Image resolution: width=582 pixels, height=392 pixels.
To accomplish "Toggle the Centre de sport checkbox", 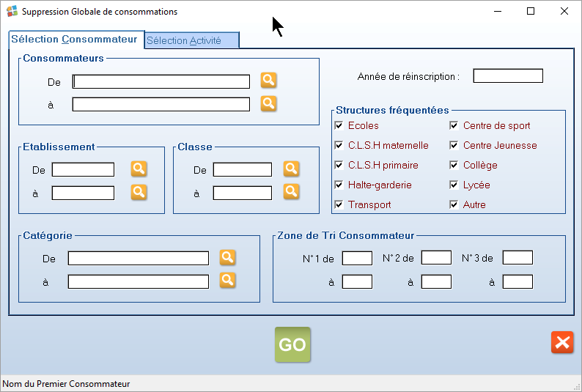I will 454,126.
